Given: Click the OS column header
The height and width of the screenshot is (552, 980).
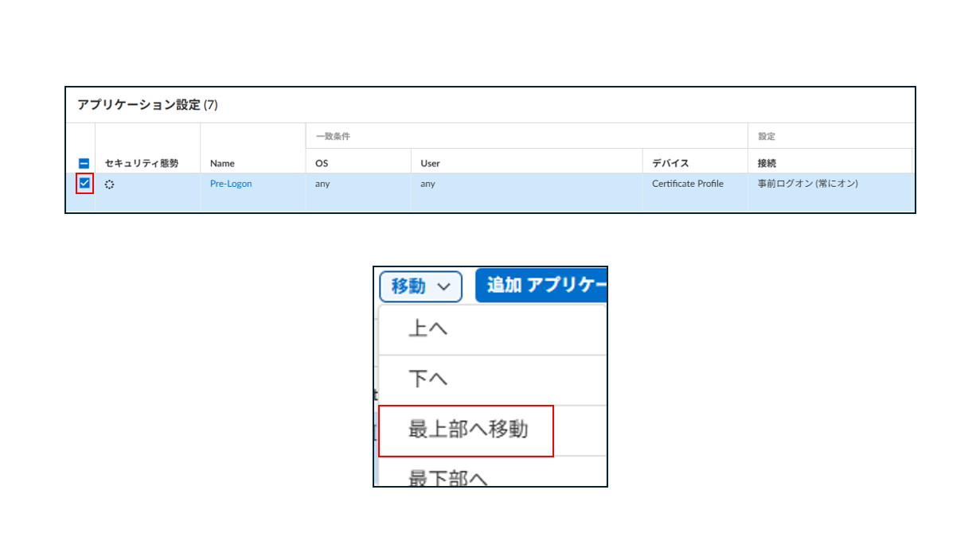Looking at the screenshot, I should tap(322, 163).
